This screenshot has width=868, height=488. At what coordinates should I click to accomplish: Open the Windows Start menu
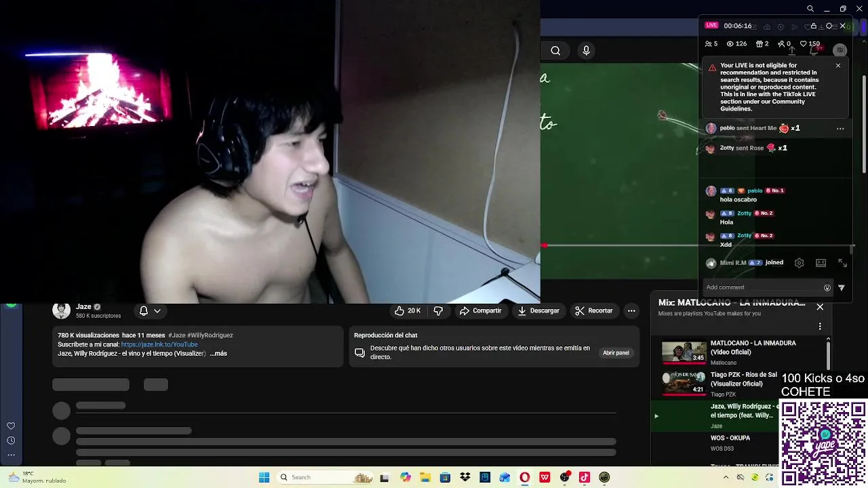pos(264,477)
